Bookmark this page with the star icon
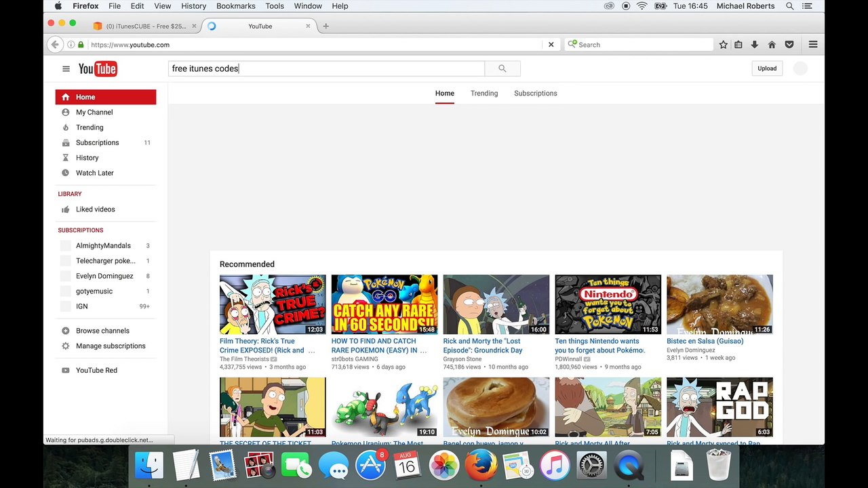 (724, 45)
